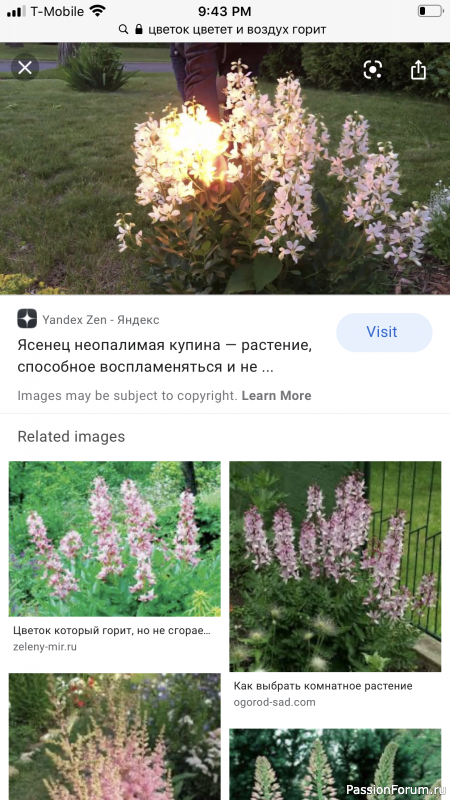Tap the Visit button
The width and height of the screenshot is (450, 800).
384,332
